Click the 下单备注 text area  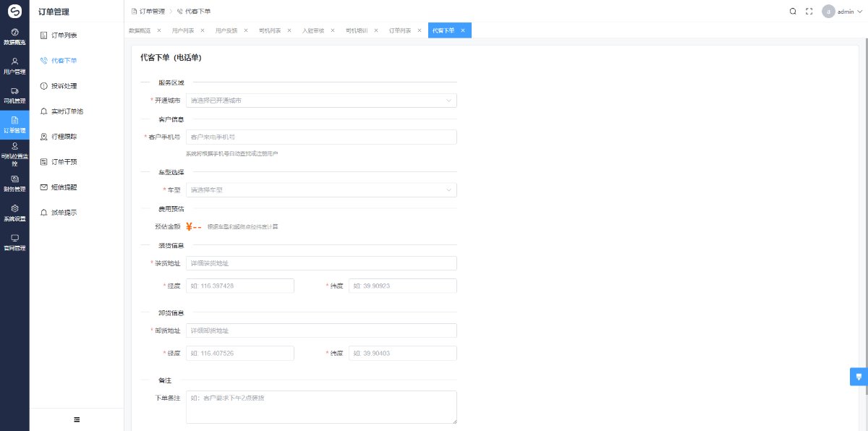click(x=321, y=407)
